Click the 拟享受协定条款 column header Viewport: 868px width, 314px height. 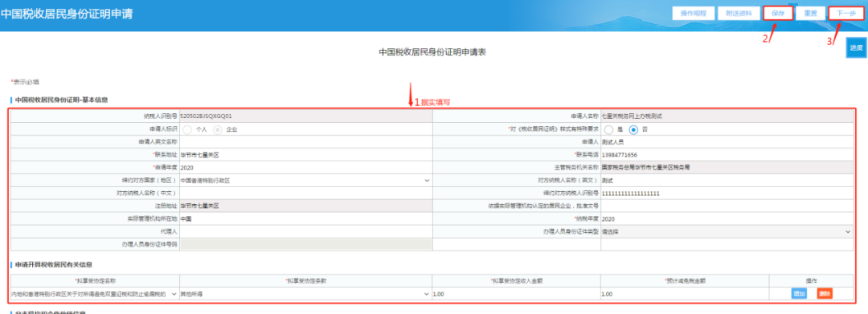(305, 281)
